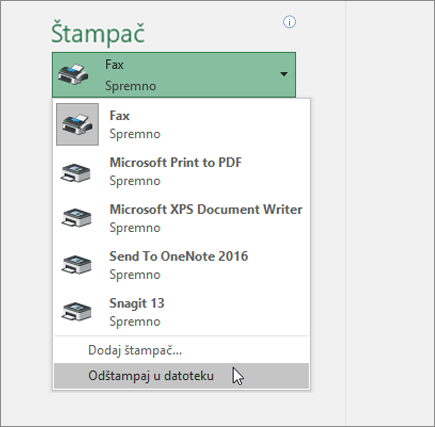Screen dimensions: 435x427
Task: Select the Fax printer icon in list
Action: (77, 124)
